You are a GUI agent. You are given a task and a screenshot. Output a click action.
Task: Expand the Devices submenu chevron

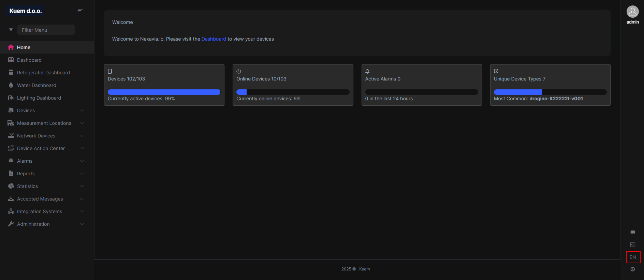(82, 110)
